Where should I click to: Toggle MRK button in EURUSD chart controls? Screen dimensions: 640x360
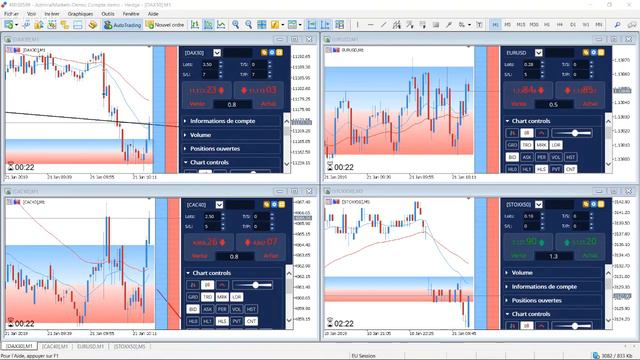[x=541, y=145]
